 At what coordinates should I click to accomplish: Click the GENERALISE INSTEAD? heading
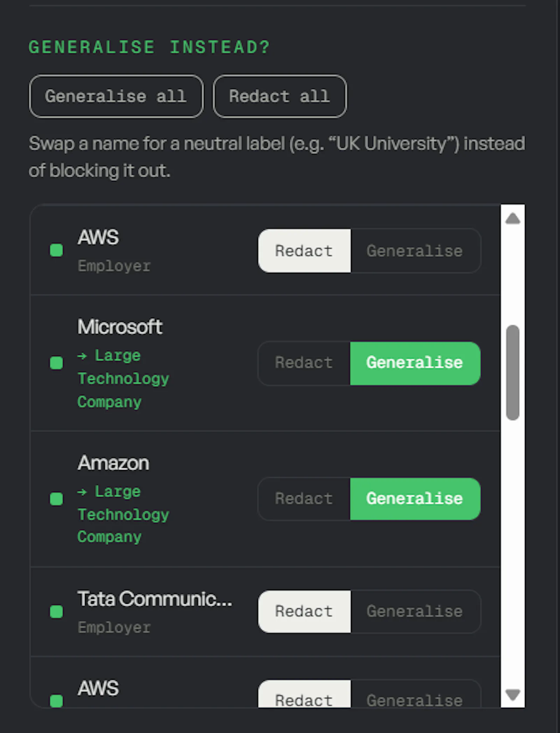149,47
